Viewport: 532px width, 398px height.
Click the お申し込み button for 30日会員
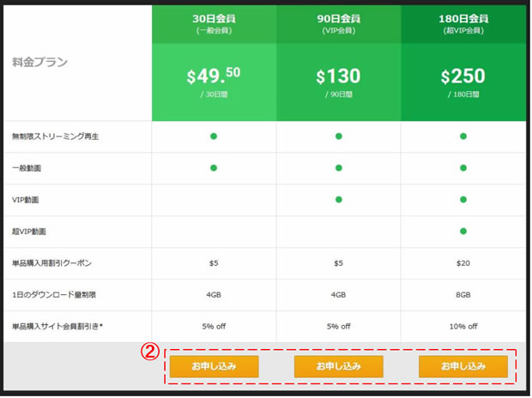214,366
